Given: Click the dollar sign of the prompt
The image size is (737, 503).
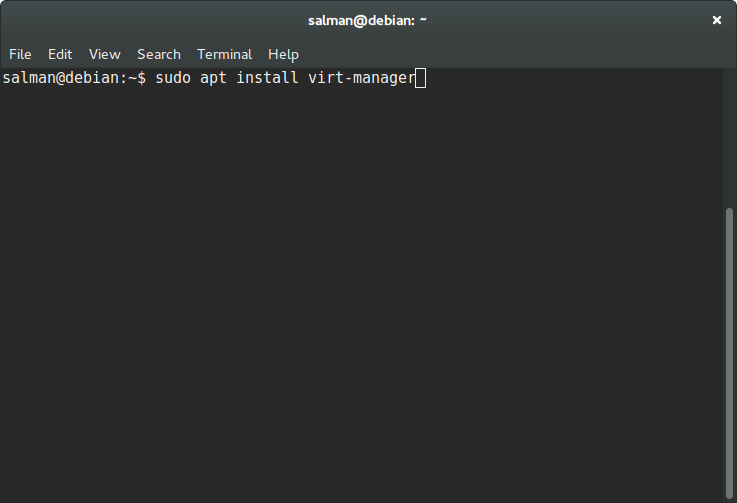Looking at the screenshot, I should [141, 78].
